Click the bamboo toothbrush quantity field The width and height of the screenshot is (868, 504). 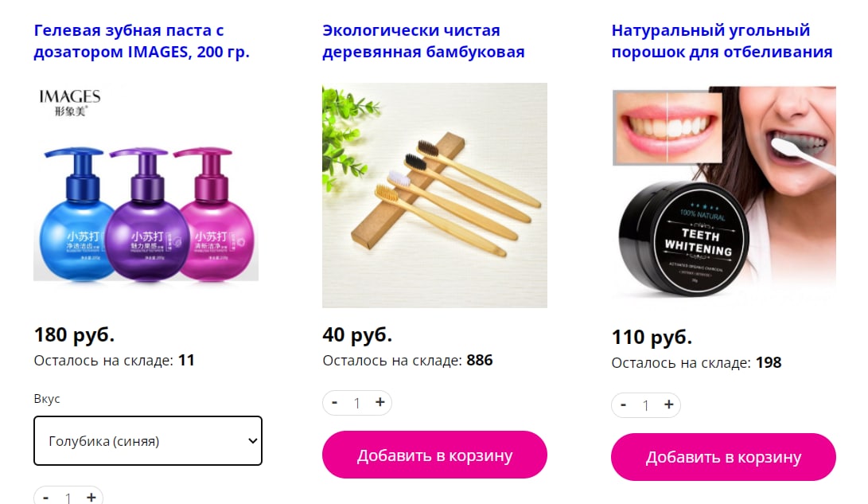(357, 403)
